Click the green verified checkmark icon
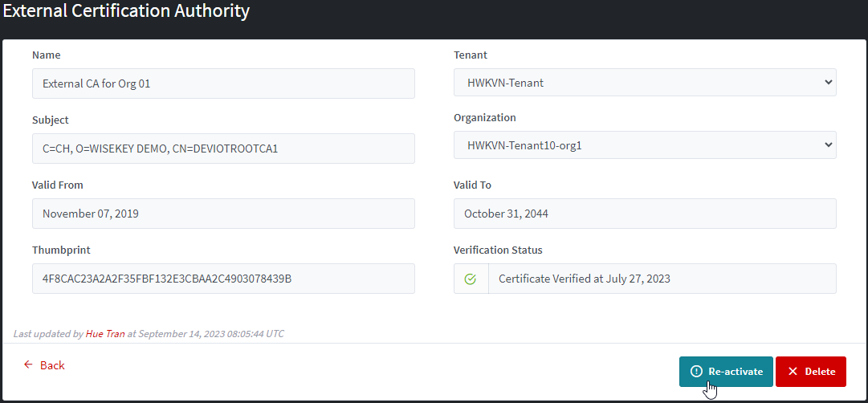The width and height of the screenshot is (868, 403). pos(471,279)
